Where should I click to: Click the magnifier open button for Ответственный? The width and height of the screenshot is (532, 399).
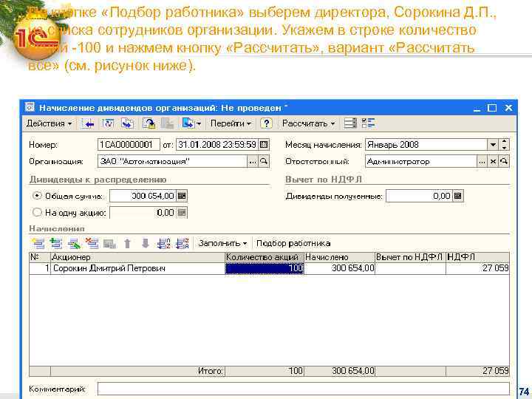click(x=504, y=162)
